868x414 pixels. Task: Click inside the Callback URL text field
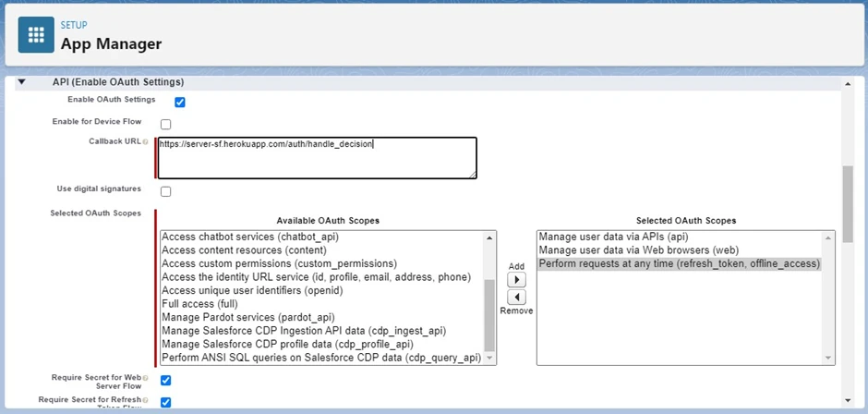pyautogui.click(x=317, y=158)
